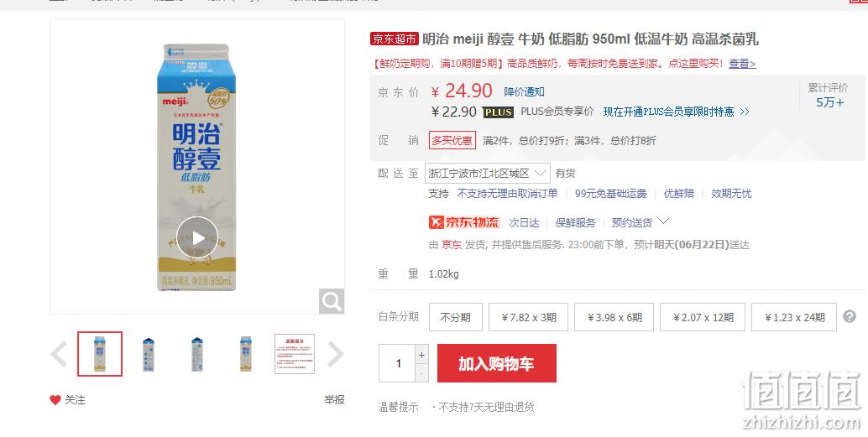Show next thumbnails with right arrow
The image size is (868, 437).
click(336, 354)
